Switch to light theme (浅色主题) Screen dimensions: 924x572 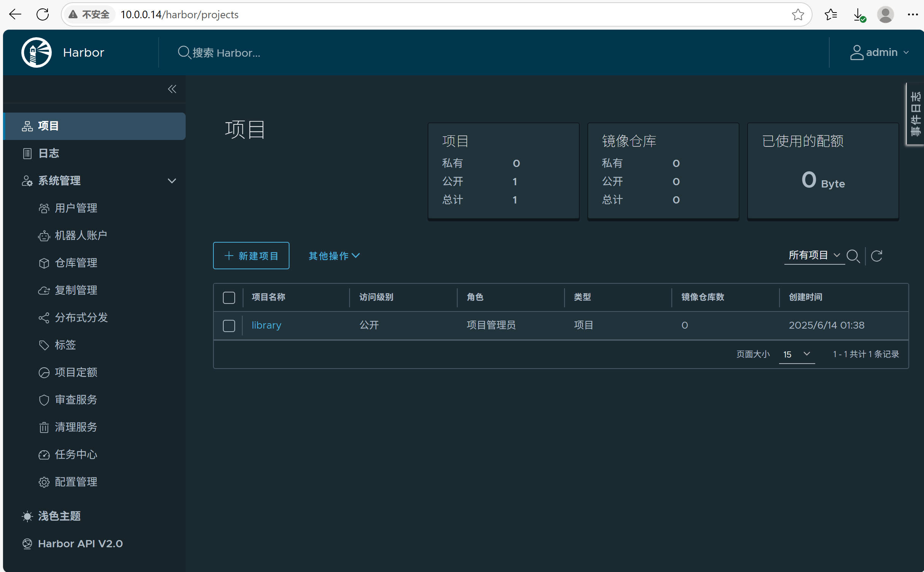(x=59, y=516)
